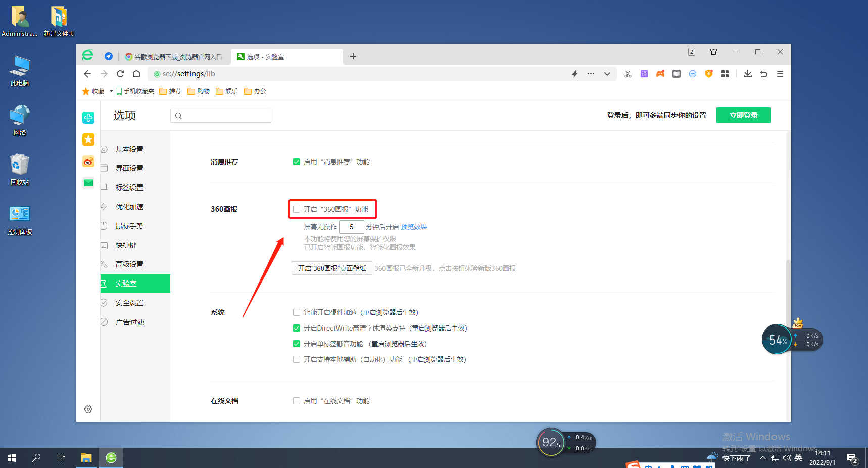Click the lightning speed mode icon
Screen dimensions: 868x468
click(x=575, y=74)
